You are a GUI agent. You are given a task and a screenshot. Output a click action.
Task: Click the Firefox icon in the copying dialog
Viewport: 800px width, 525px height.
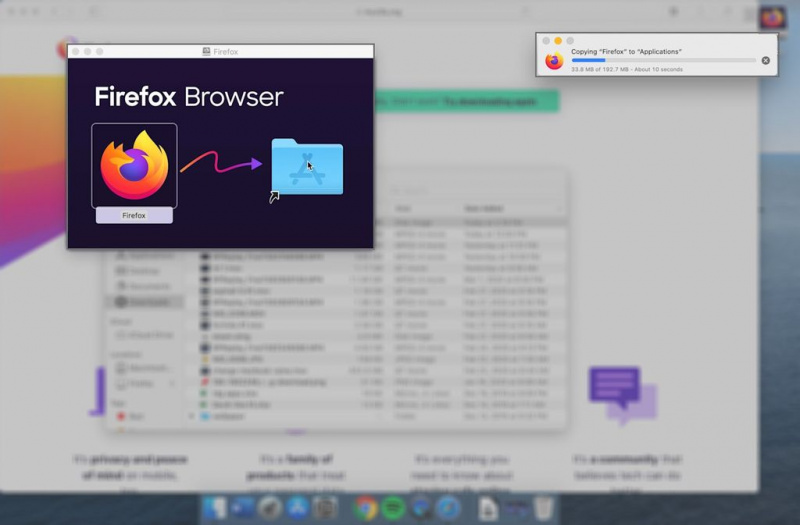pyautogui.click(x=554, y=60)
